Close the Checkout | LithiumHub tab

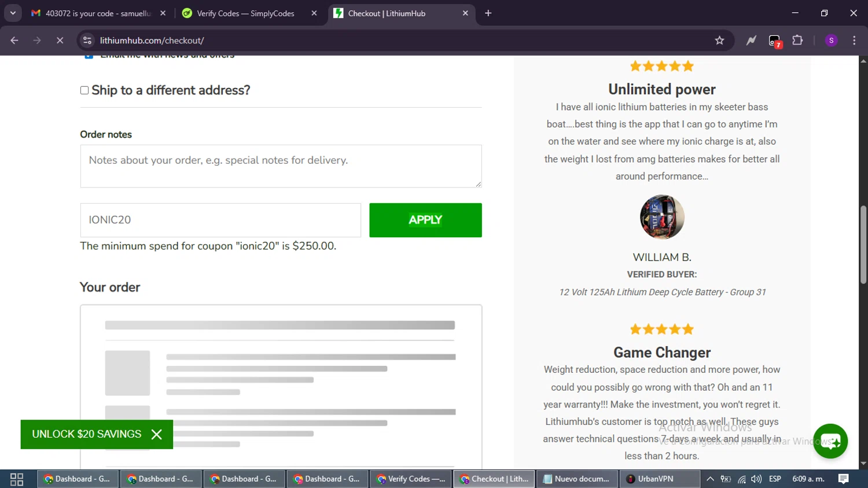[465, 13]
